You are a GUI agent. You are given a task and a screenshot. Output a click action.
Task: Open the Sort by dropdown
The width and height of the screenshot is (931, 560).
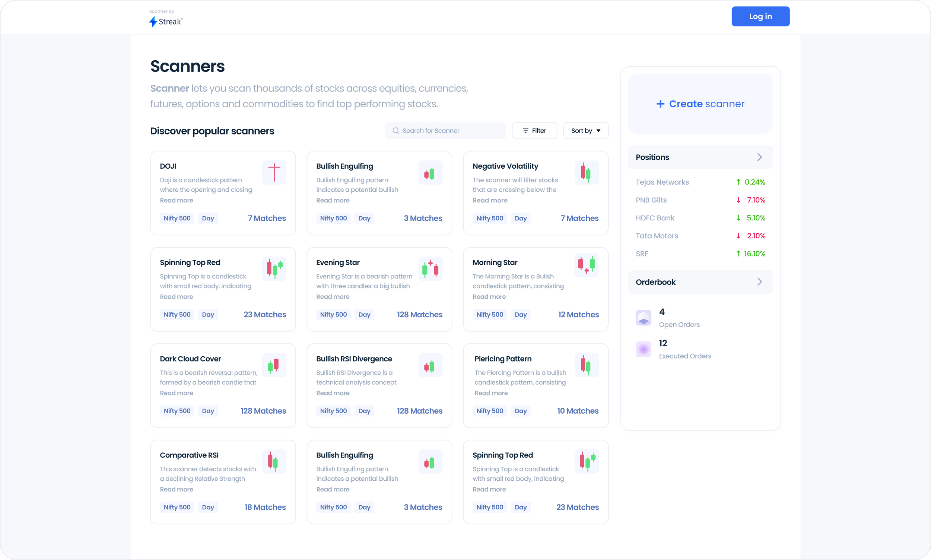tap(586, 131)
